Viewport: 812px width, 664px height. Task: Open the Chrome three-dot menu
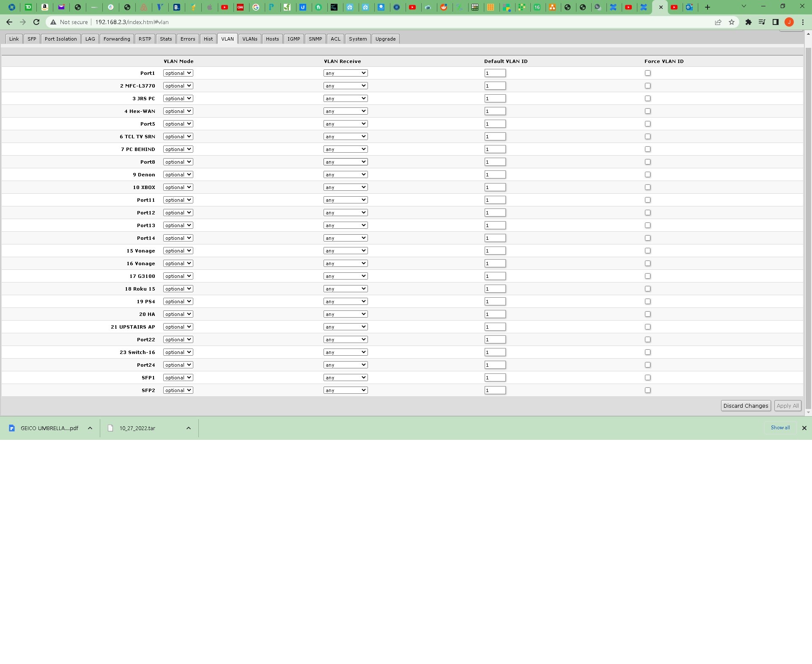803,22
